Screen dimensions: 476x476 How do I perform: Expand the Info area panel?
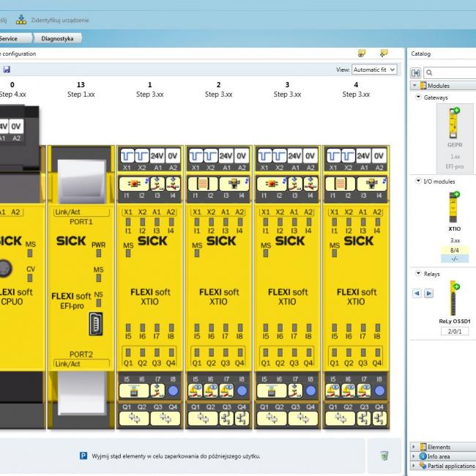(414, 456)
